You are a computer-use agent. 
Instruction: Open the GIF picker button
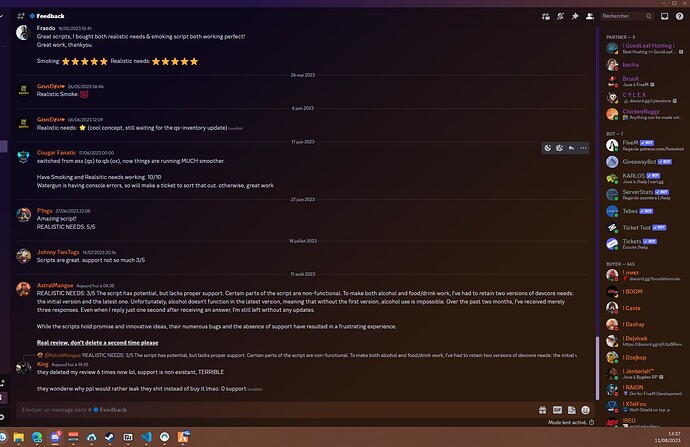pyautogui.click(x=557, y=410)
